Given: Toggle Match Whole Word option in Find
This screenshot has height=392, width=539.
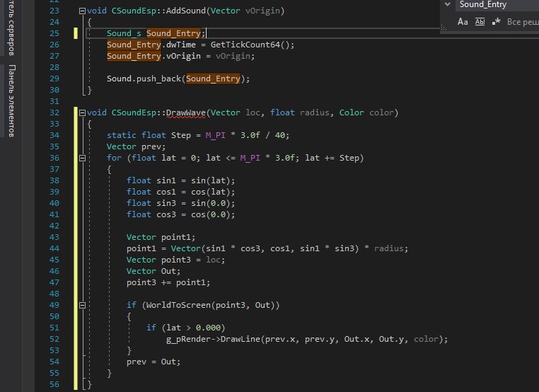Looking at the screenshot, I should pos(480,22).
